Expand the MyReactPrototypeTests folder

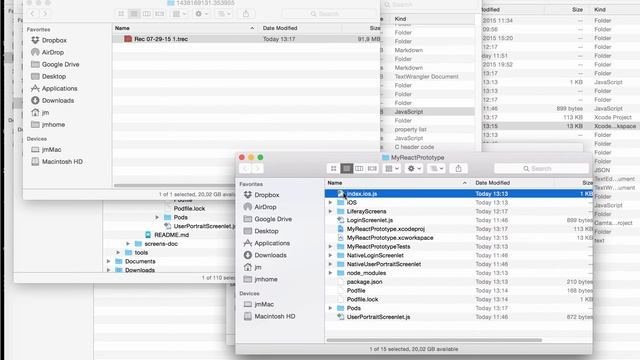(330, 247)
